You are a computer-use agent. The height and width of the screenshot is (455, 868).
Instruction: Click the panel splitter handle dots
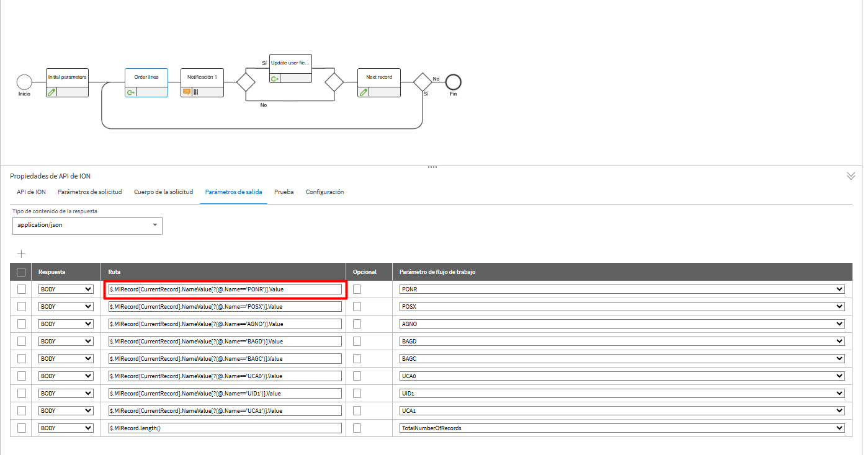click(x=432, y=167)
